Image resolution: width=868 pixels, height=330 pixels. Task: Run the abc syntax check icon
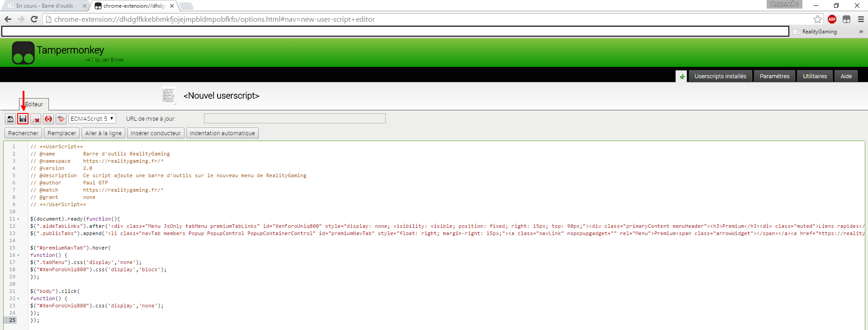(x=61, y=119)
